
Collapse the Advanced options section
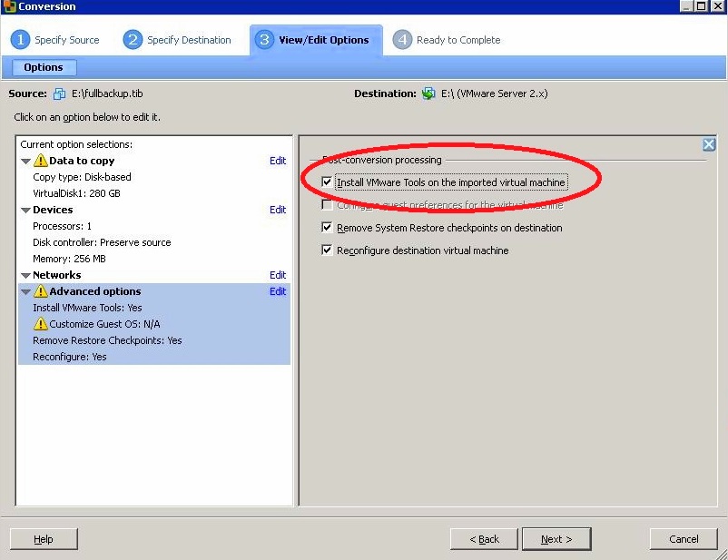coord(26,292)
